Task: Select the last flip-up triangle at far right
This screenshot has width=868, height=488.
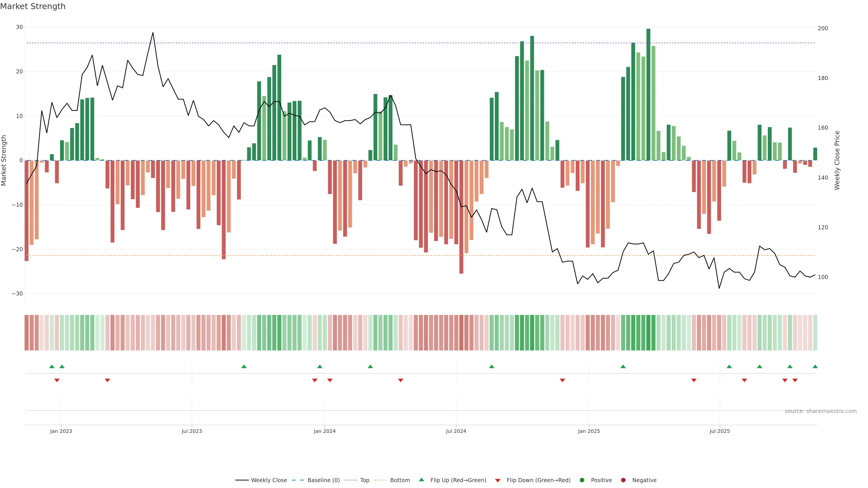Action: pos(815,366)
